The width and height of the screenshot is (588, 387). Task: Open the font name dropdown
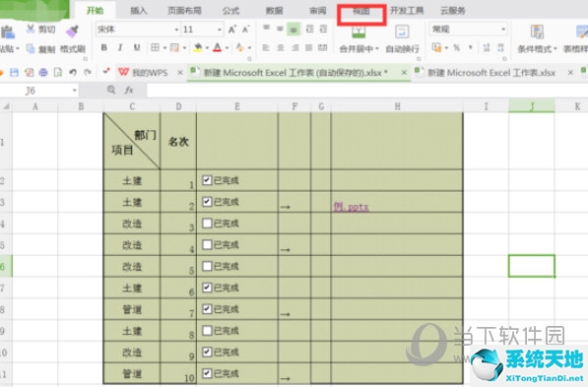(176, 30)
